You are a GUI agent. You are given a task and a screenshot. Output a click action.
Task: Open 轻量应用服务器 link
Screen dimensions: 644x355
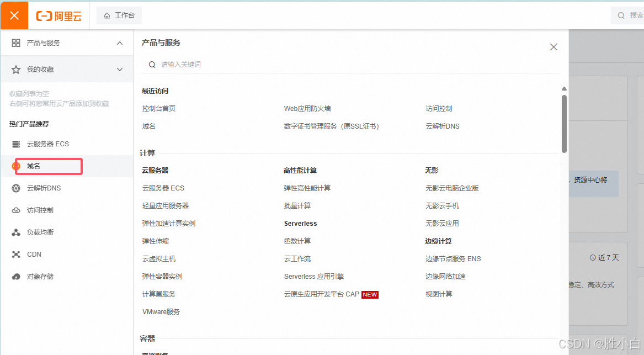166,206
